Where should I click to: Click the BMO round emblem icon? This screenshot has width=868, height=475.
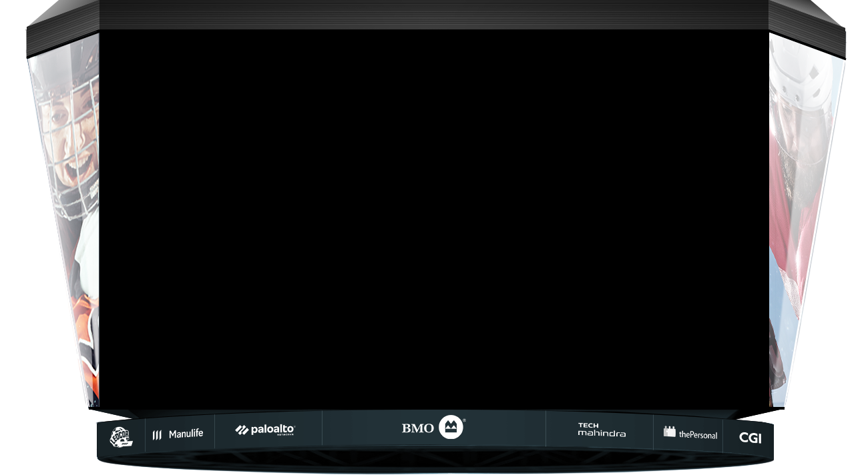click(x=451, y=427)
